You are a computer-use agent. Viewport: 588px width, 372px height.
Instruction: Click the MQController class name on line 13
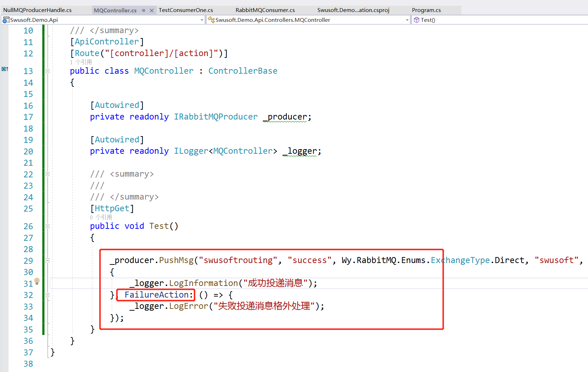click(164, 71)
